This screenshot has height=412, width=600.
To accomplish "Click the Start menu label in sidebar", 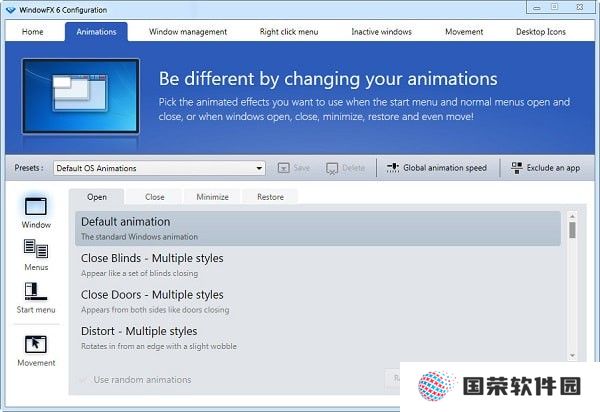I will point(36,309).
